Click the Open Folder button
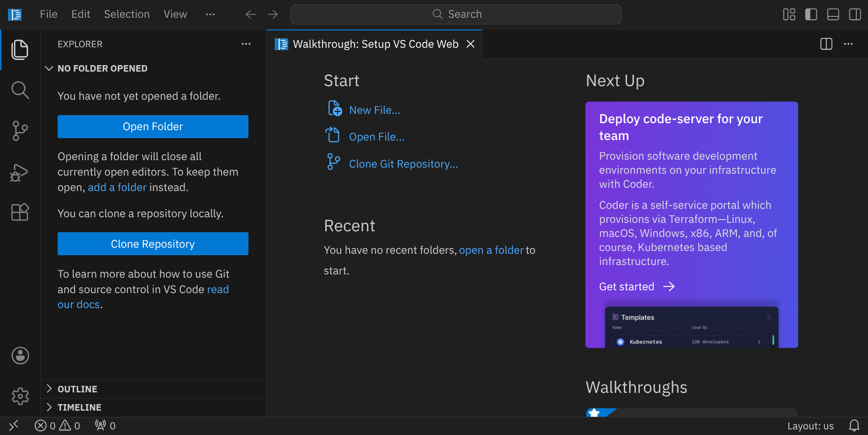This screenshot has width=868, height=435. tap(153, 126)
